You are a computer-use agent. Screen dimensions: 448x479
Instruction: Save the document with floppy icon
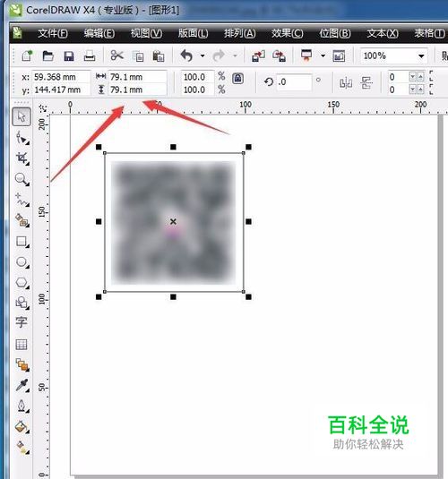coord(69,56)
